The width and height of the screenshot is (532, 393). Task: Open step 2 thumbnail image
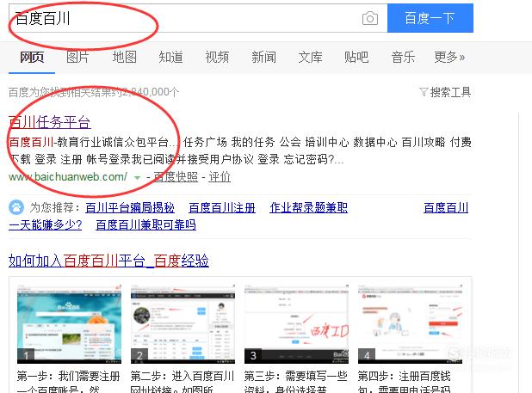click(x=182, y=324)
